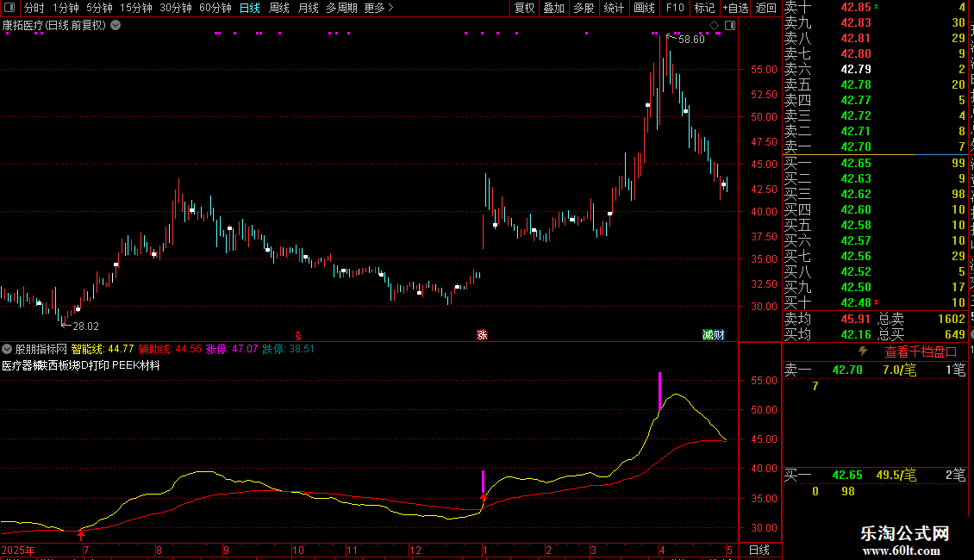
Task: Select the 5分钟 period tab
Action: (x=99, y=8)
